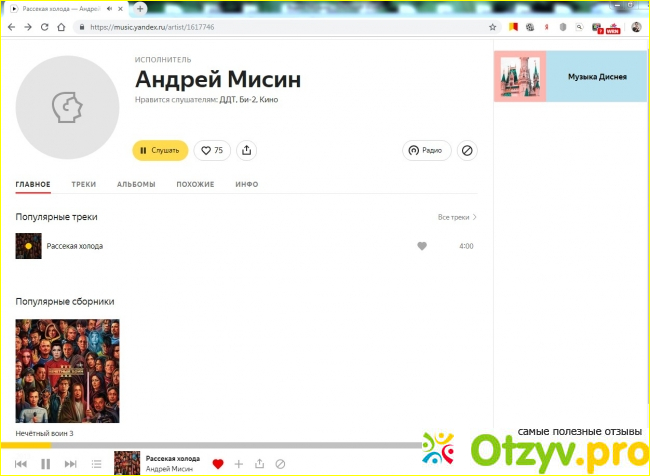650x476 pixels.
Task: Dislike current track with crossed-circle icon
Action: click(280, 464)
